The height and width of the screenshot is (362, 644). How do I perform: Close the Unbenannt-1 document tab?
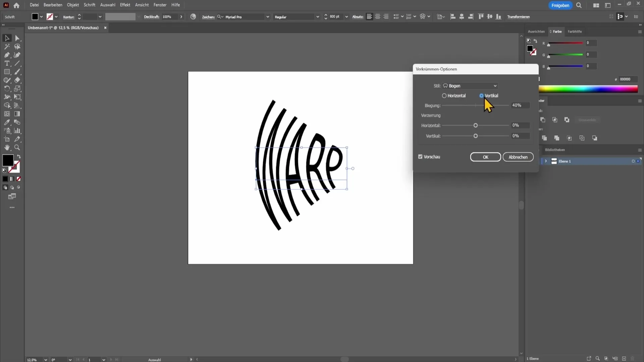click(105, 28)
